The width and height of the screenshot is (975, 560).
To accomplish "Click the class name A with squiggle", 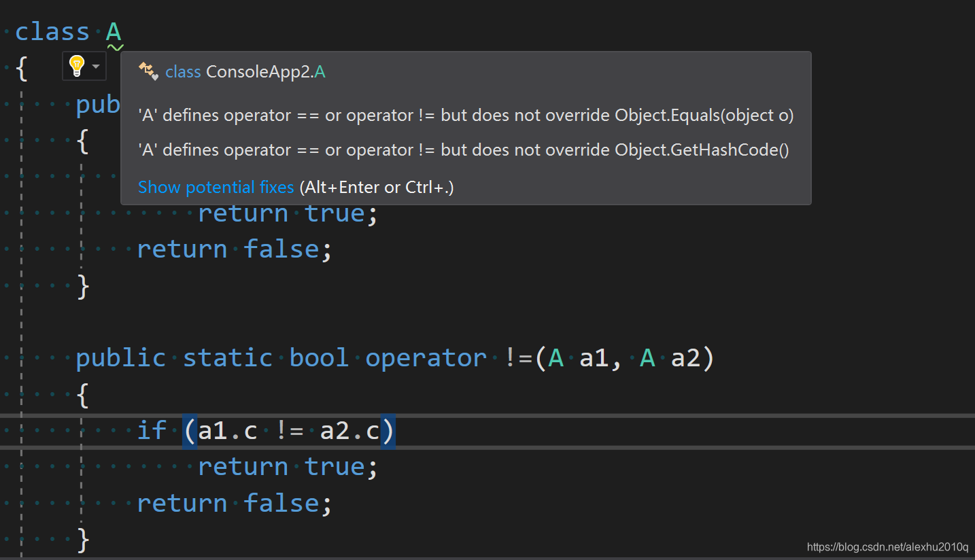I will [114, 32].
